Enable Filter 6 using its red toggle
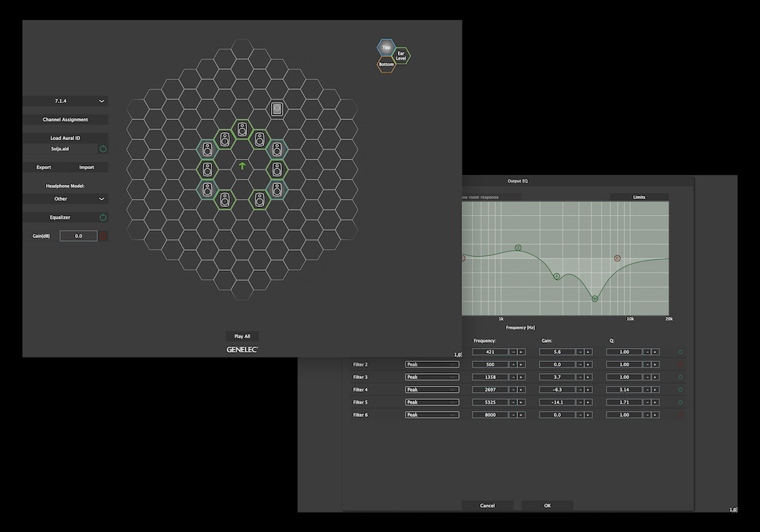Viewport: 760px width, 532px height. 680,415
